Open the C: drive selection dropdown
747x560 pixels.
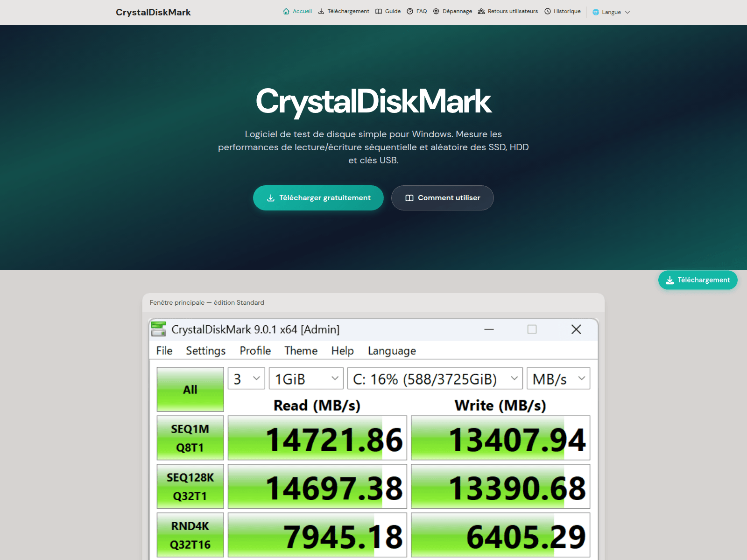pos(435,378)
